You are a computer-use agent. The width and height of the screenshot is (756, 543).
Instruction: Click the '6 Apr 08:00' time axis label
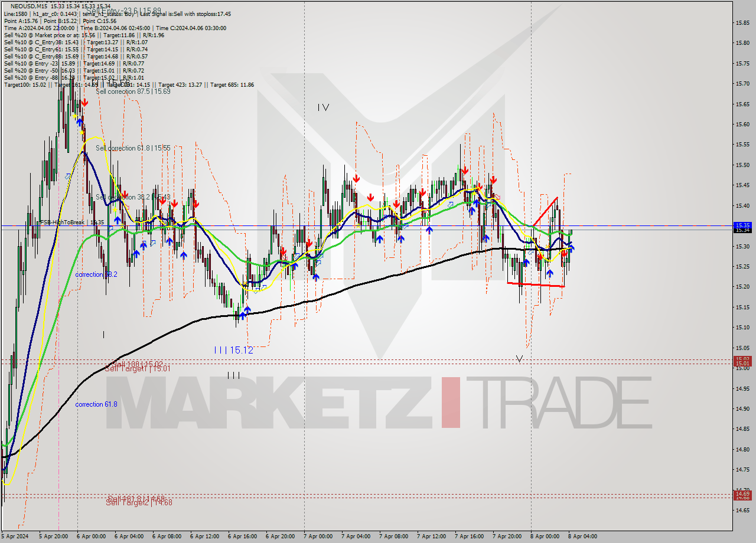point(168,537)
